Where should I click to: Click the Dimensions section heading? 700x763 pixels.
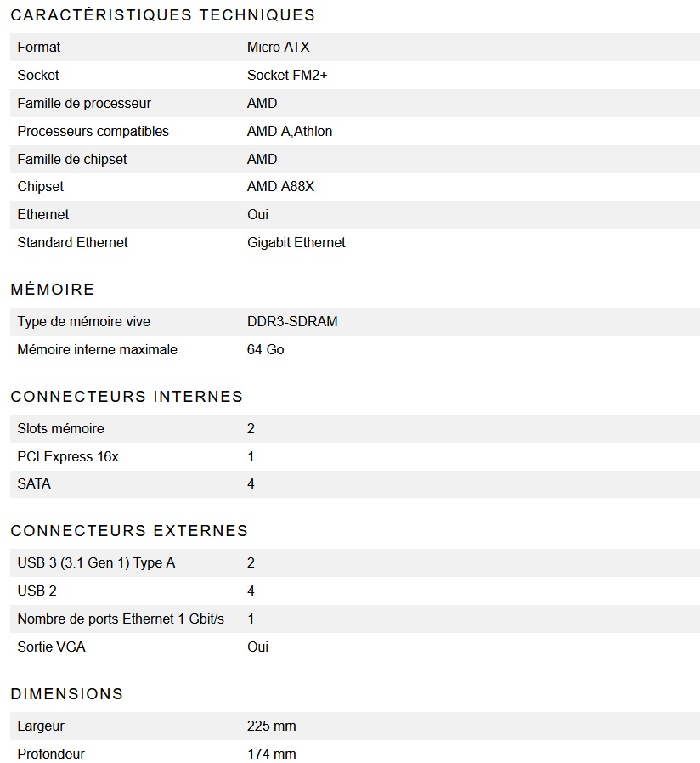pos(67,694)
